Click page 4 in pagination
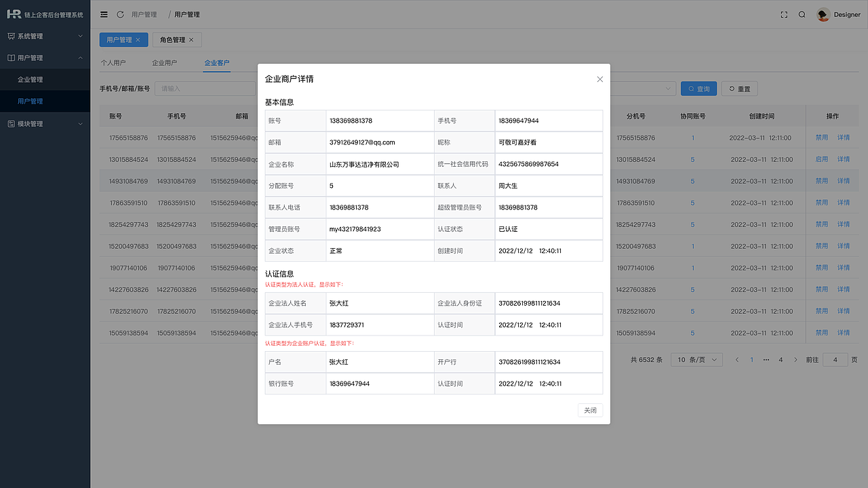The height and width of the screenshot is (488, 868). 781,359
